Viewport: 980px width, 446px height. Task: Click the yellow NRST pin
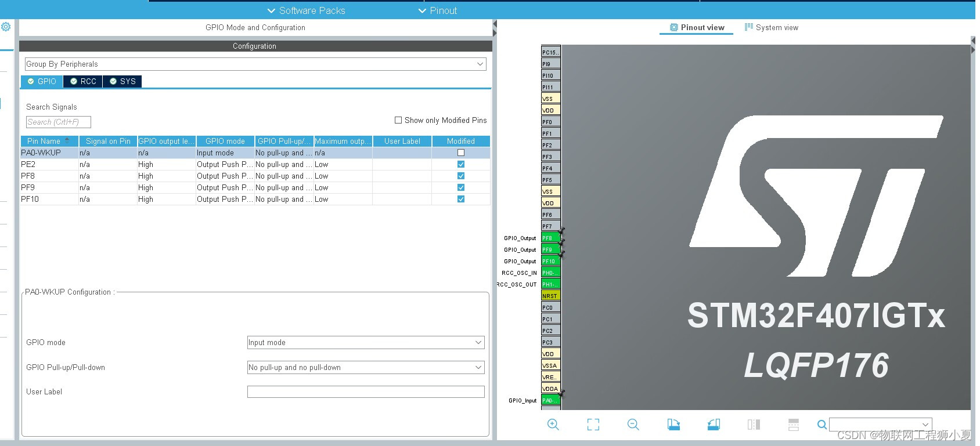[x=550, y=296]
